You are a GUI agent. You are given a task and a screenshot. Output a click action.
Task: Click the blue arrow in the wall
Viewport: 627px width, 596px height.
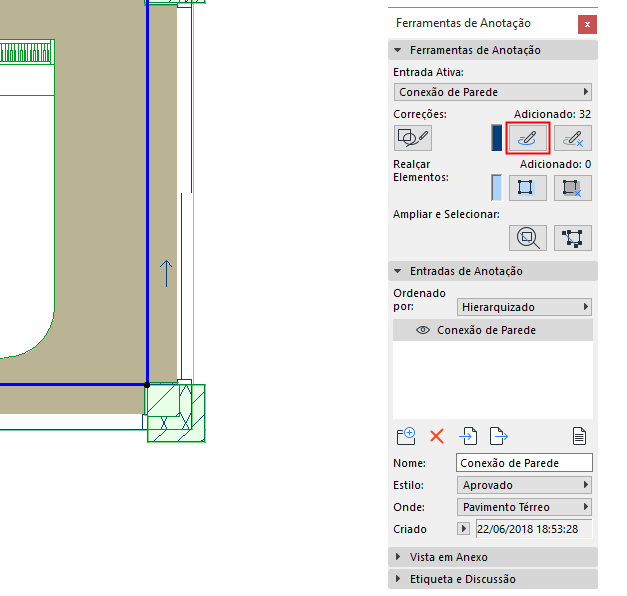point(166,274)
